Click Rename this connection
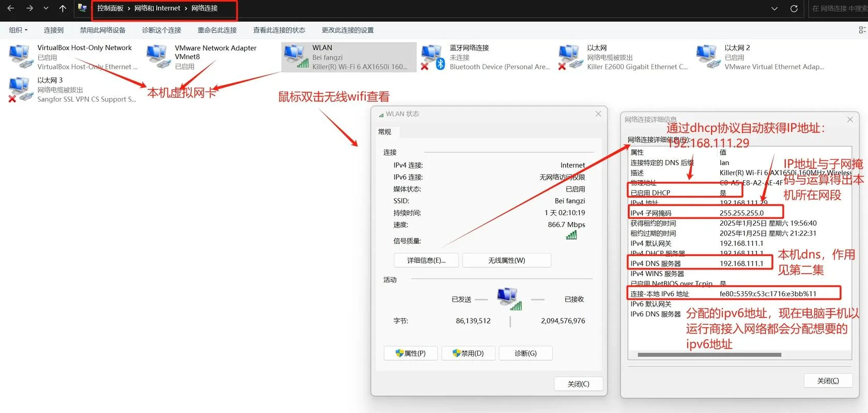This screenshot has width=868, height=413. click(x=217, y=30)
